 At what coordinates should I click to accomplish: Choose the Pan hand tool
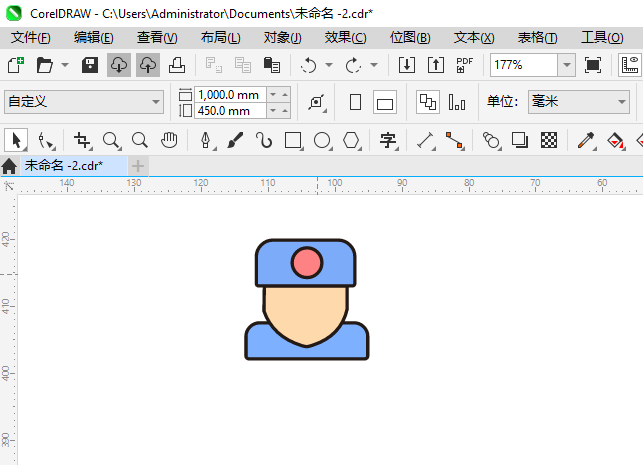click(170, 140)
